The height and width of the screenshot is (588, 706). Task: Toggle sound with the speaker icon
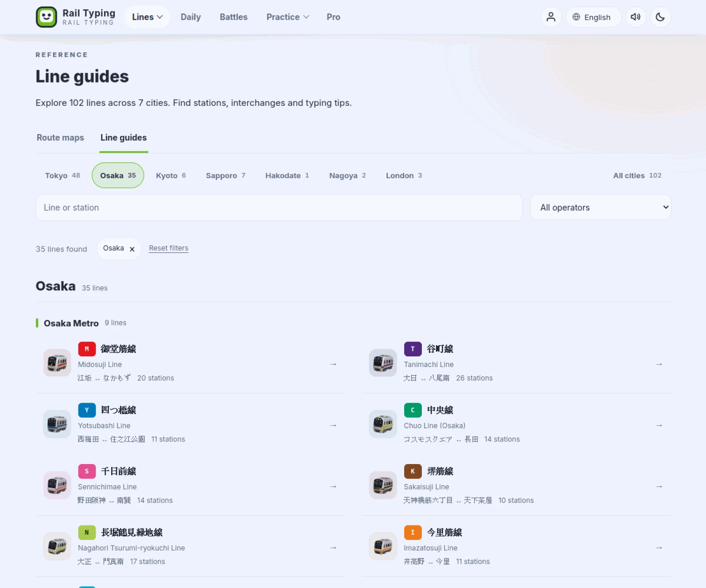[x=635, y=17]
